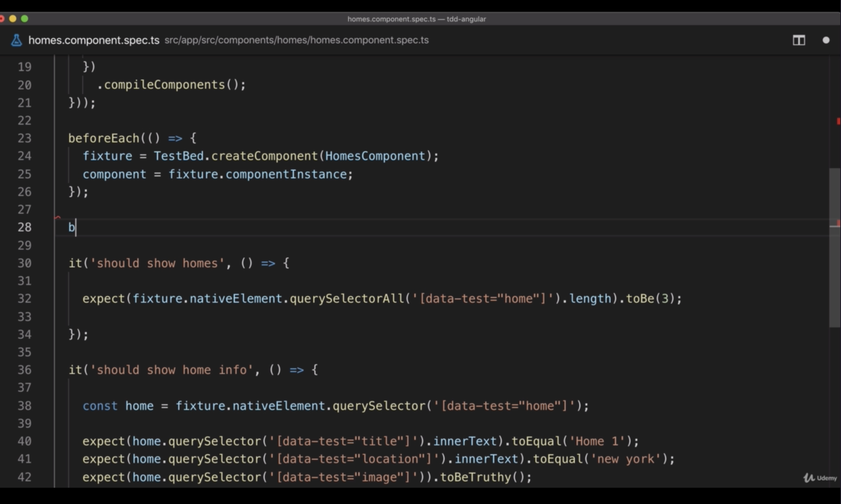Click the green maximize window button
Image resolution: width=841 pixels, height=504 pixels.
24,19
